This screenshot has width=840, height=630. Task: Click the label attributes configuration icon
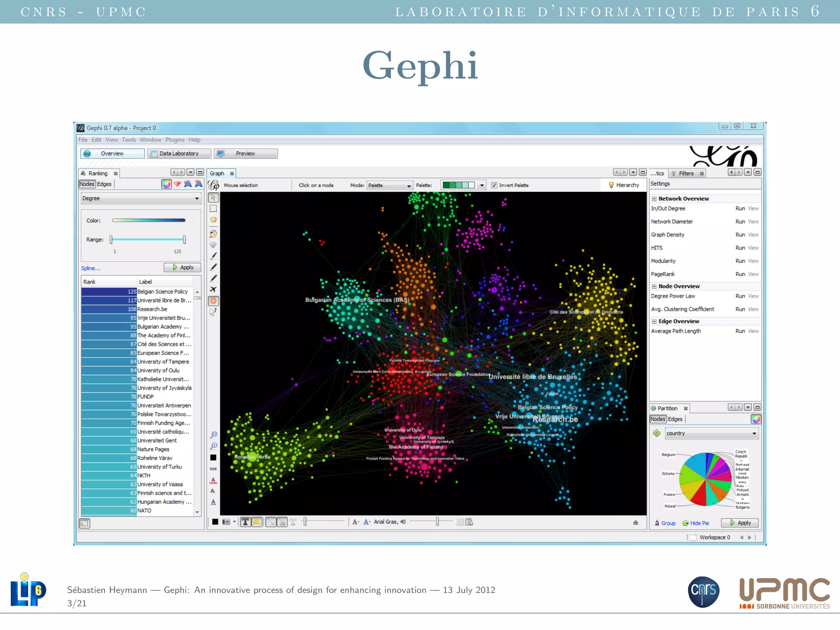469,522
